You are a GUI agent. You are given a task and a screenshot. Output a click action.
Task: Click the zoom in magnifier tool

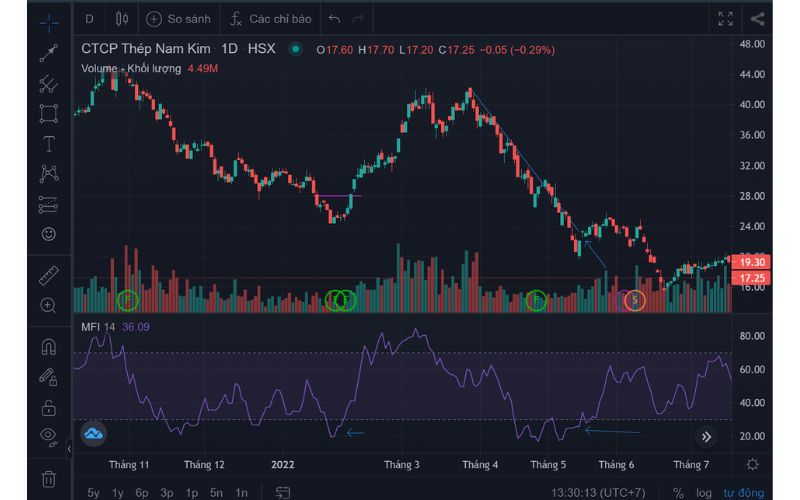[48, 305]
